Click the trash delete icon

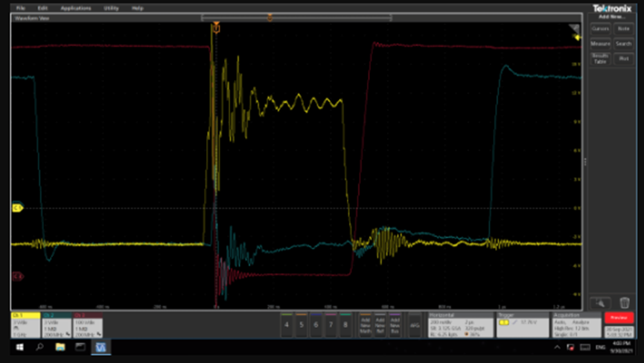624,303
